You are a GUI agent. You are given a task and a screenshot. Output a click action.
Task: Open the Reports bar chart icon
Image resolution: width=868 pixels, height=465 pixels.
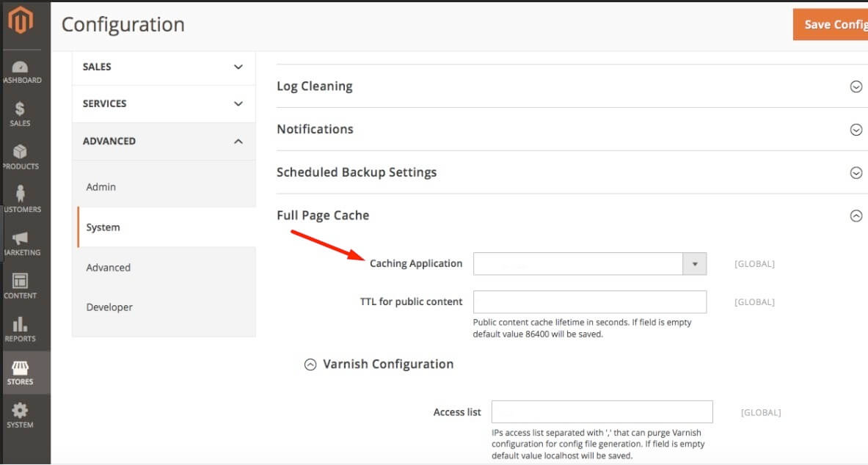coord(20,324)
